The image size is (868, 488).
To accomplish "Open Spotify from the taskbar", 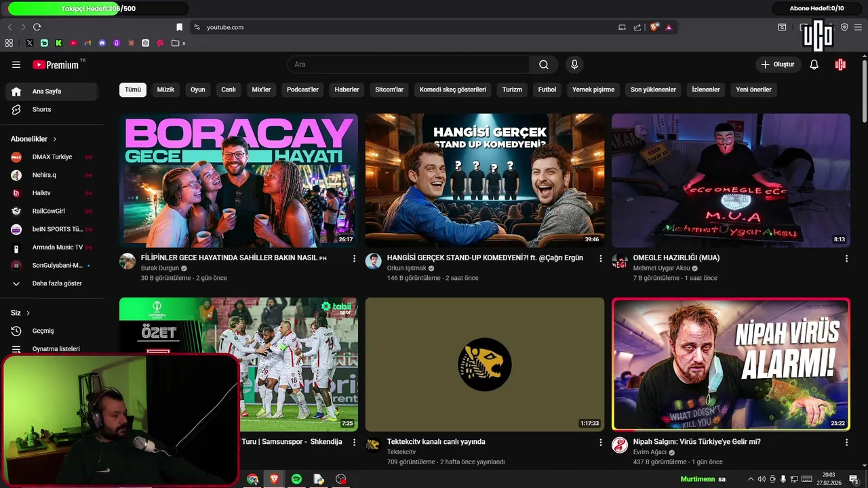I will [x=296, y=479].
